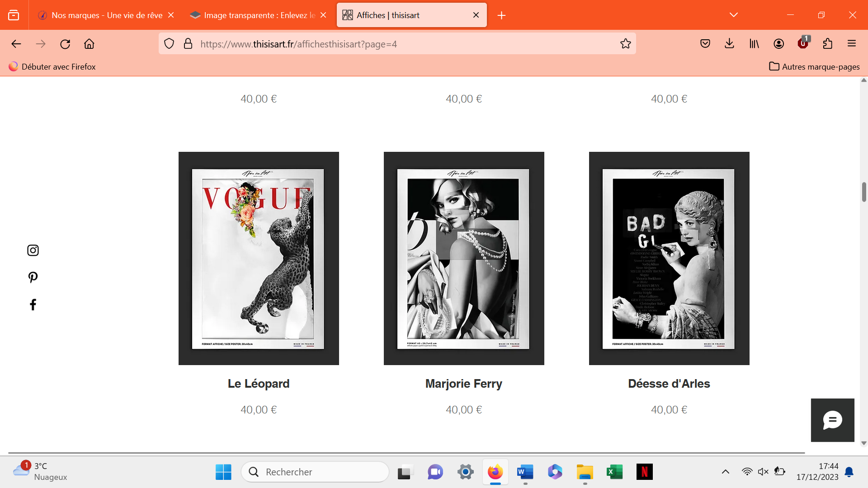Open Le Léopard poster image

[x=259, y=258]
